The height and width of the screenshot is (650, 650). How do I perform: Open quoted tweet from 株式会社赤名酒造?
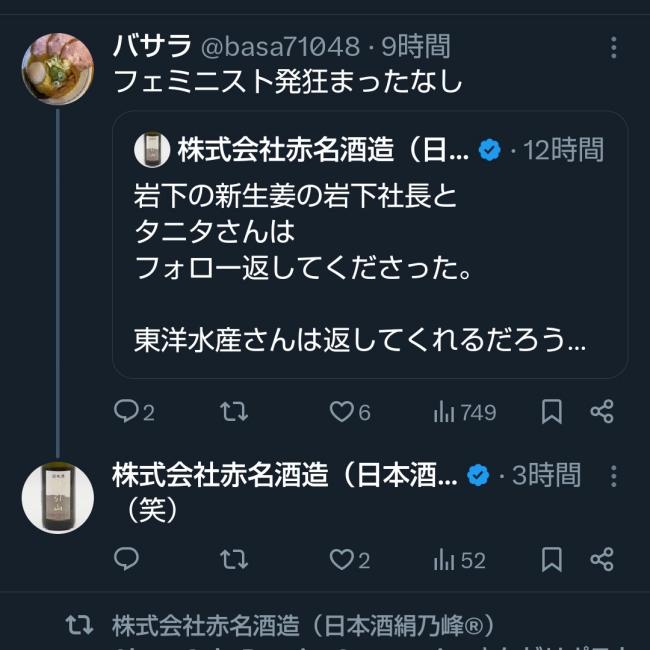click(x=370, y=245)
